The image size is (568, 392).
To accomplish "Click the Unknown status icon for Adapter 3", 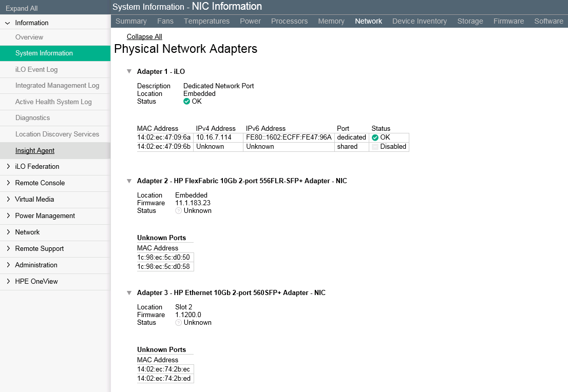I will (178, 323).
